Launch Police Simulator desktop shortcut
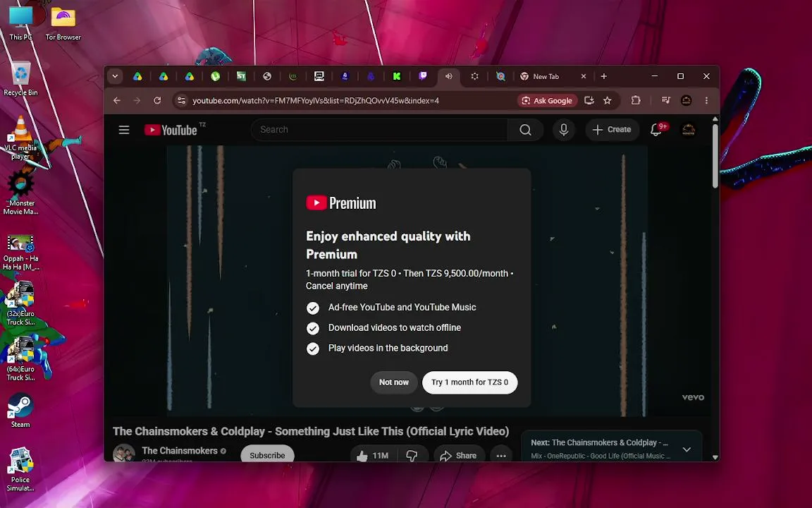The width and height of the screenshot is (812, 508). point(20,470)
